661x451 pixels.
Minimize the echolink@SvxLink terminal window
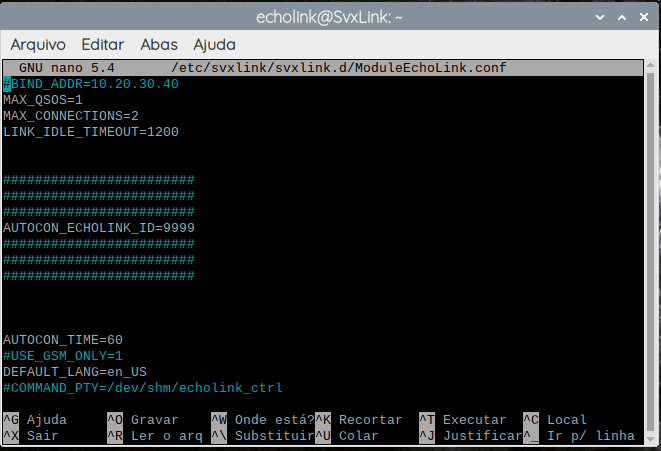click(600, 17)
